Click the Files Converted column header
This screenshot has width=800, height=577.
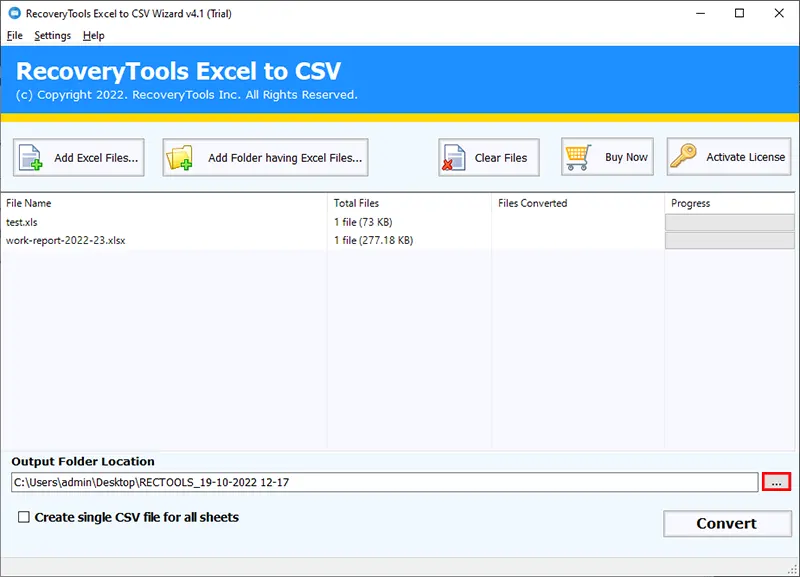577,203
